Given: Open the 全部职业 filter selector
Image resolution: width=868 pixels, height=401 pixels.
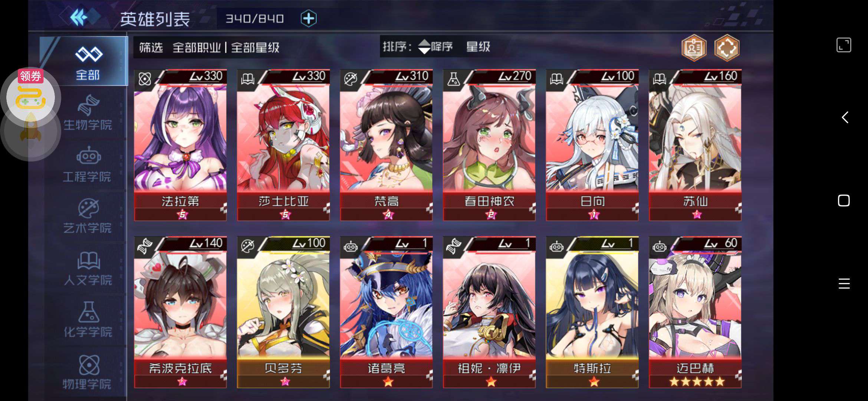Looking at the screenshot, I should tap(197, 48).
